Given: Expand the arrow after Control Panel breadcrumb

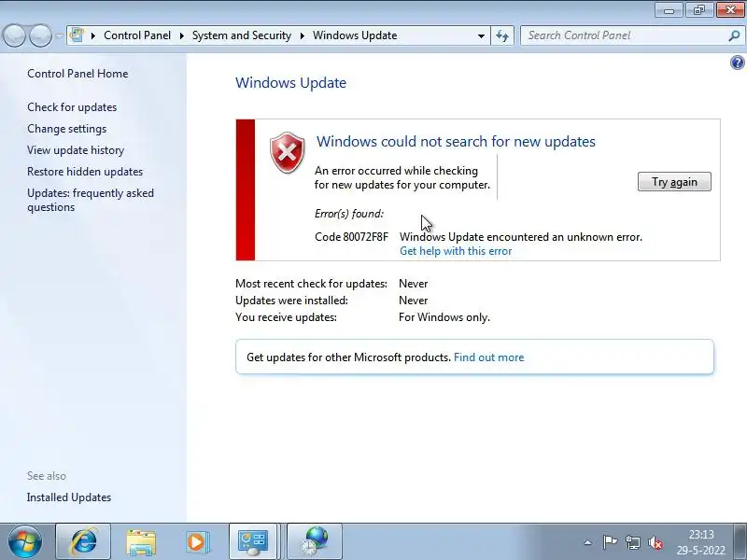Looking at the screenshot, I should [181, 35].
